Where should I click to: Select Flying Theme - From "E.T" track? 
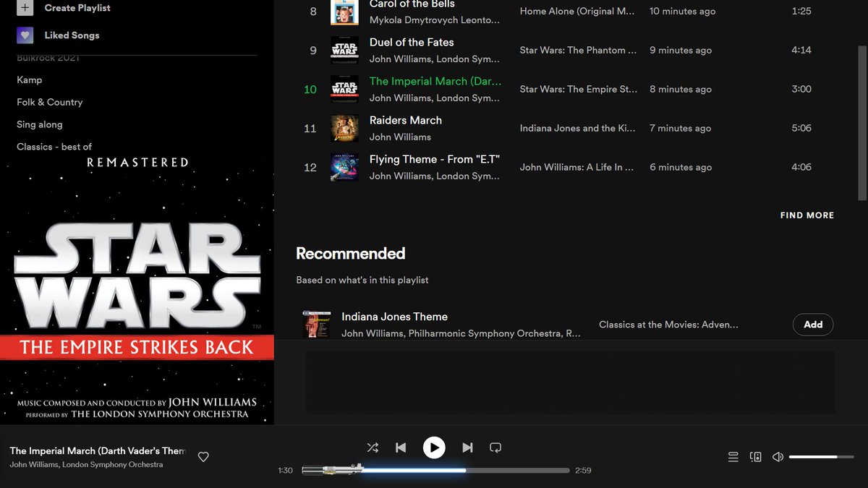435,160
